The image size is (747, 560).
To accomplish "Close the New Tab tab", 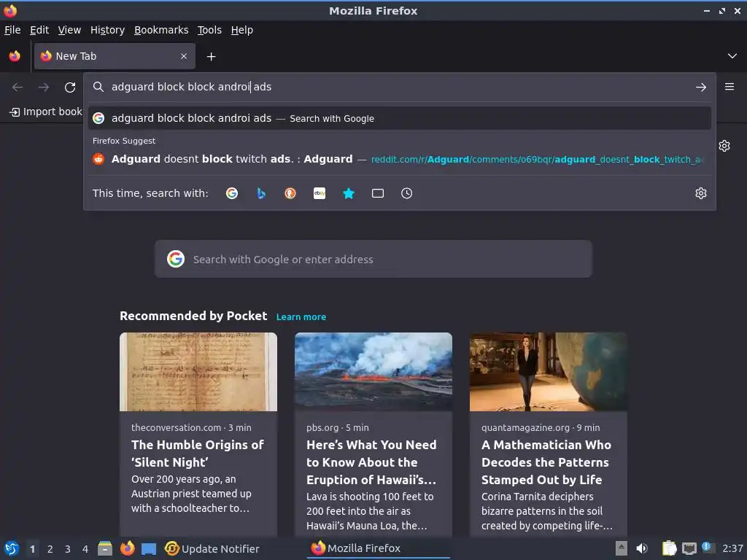I will (x=183, y=56).
